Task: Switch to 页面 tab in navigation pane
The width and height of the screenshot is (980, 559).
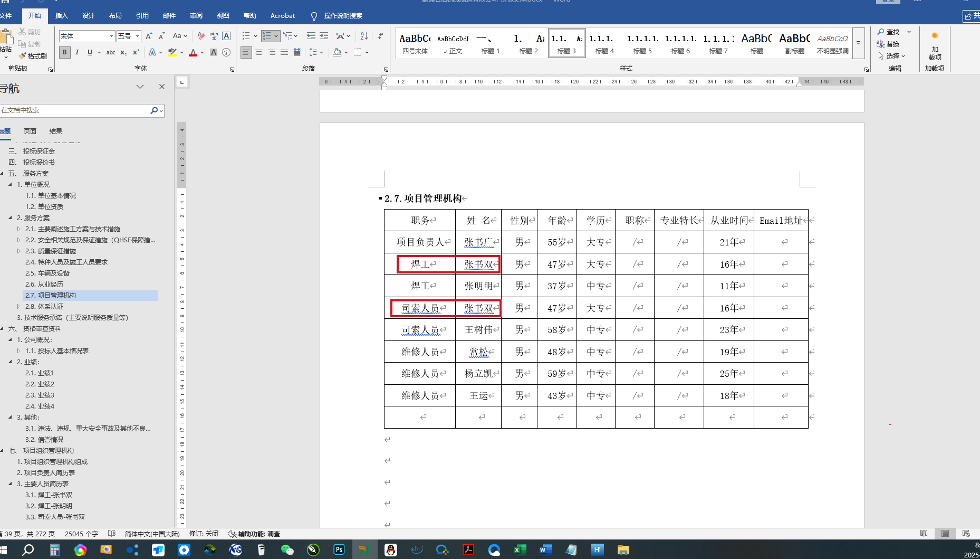Action: [30, 131]
